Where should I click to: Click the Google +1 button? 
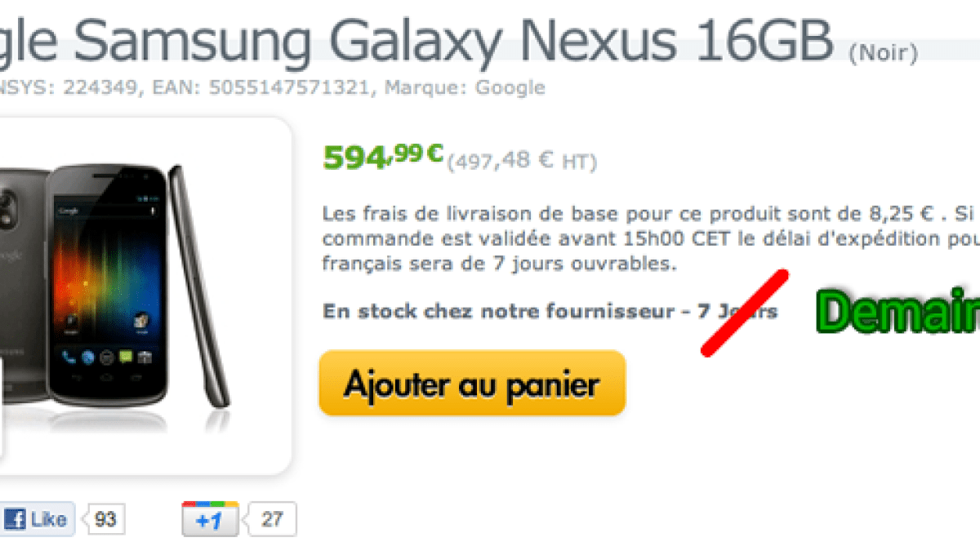point(210,519)
